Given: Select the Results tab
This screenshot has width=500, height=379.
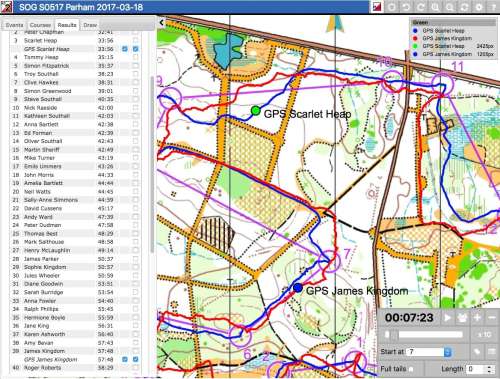Looking at the screenshot, I should [x=67, y=25].
